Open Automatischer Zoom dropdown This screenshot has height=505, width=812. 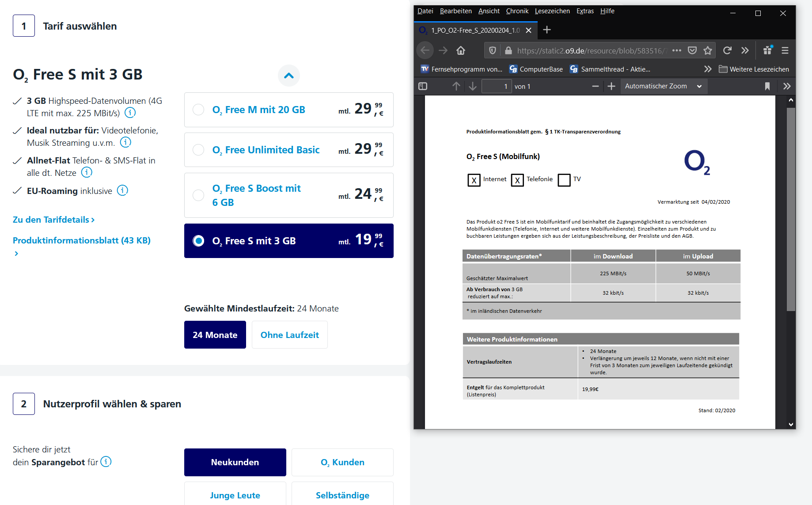(664, 86)
